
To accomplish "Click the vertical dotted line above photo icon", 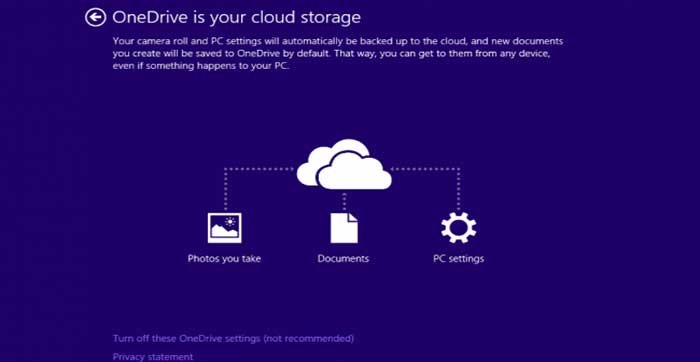I will pos(225,190).
